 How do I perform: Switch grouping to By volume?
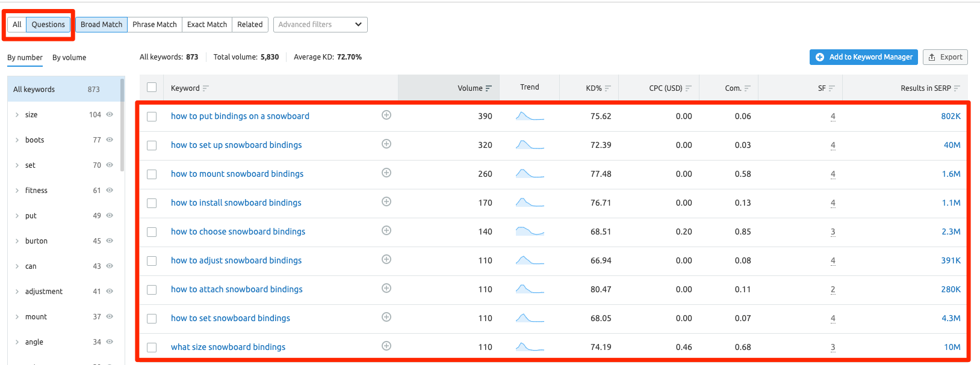[x=69, y=58]
